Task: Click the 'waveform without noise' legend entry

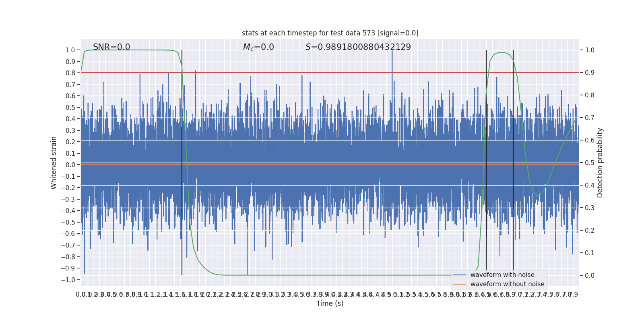Action: point(507,284)
